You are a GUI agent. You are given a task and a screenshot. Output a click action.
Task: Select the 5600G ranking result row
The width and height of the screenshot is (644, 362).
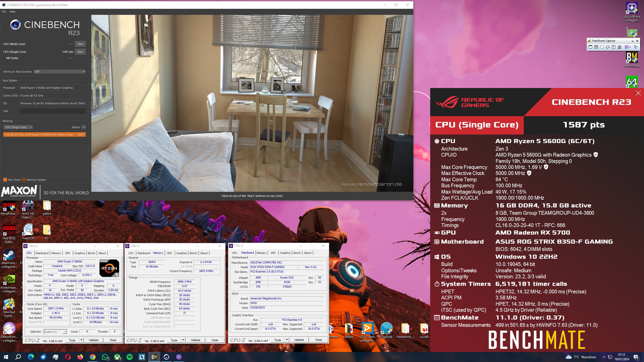click(x=45, y=134)
